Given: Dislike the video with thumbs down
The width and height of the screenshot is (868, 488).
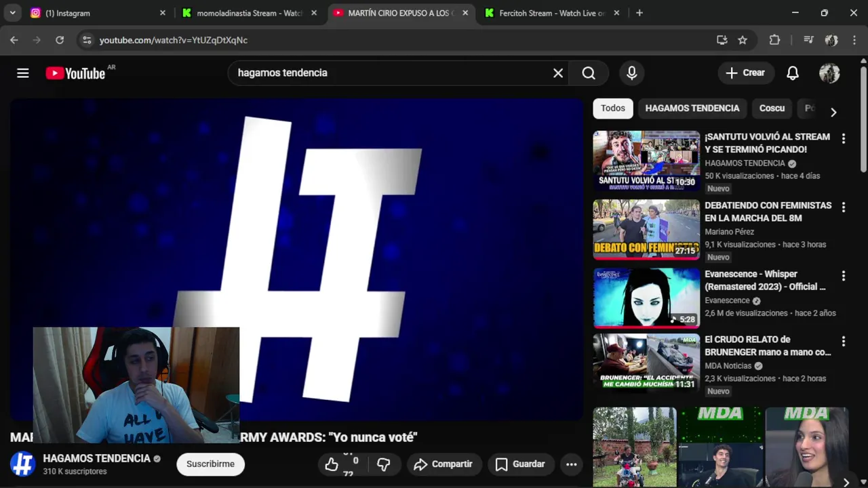Looking at the screenshot, I should tap(384, 464).
